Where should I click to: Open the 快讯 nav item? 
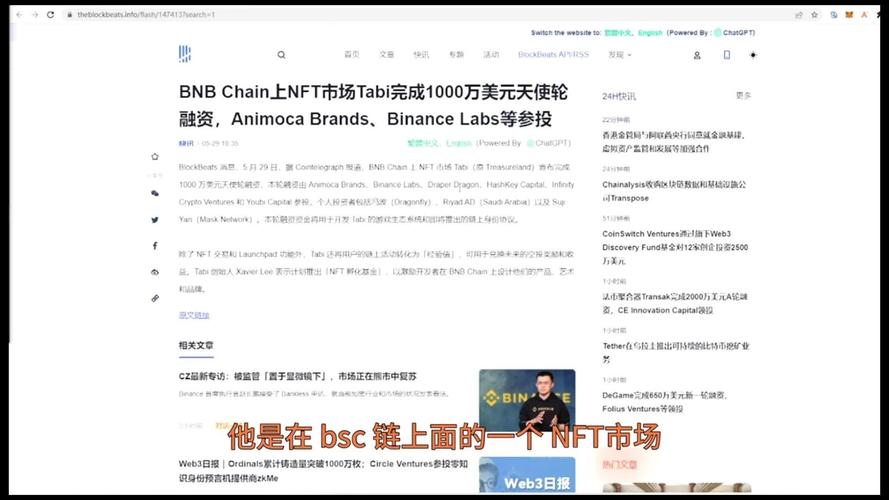click(x=421, y=54)
